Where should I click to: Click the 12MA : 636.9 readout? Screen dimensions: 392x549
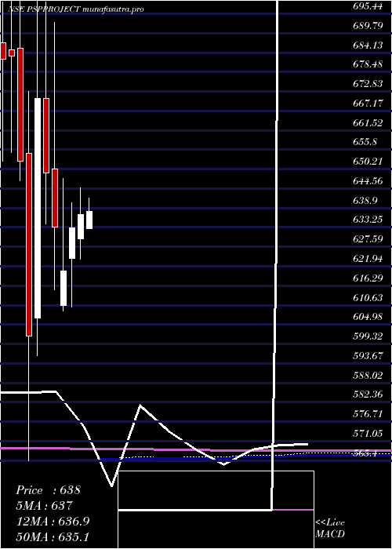[x=53, y=522]
